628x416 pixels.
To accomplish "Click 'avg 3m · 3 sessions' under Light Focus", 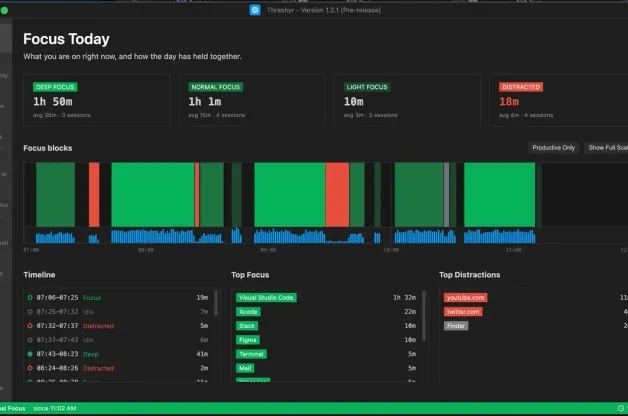I will (x=370, y=115).
